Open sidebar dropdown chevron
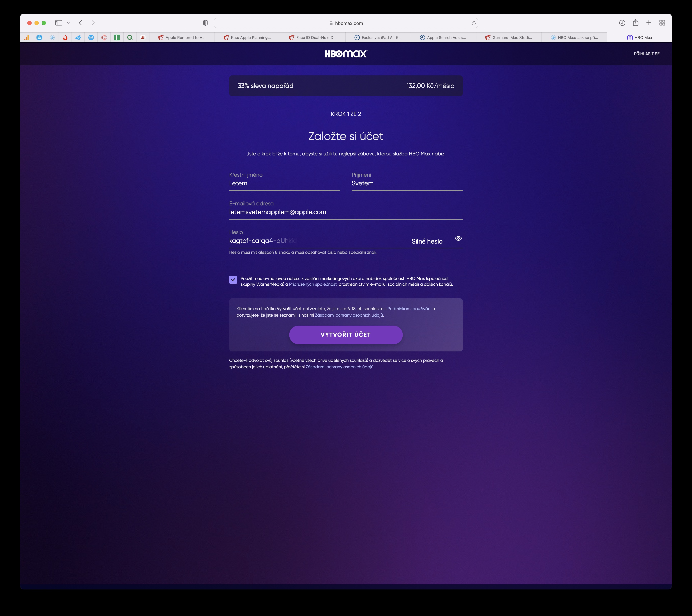692x616 pixels. point(68,23)
